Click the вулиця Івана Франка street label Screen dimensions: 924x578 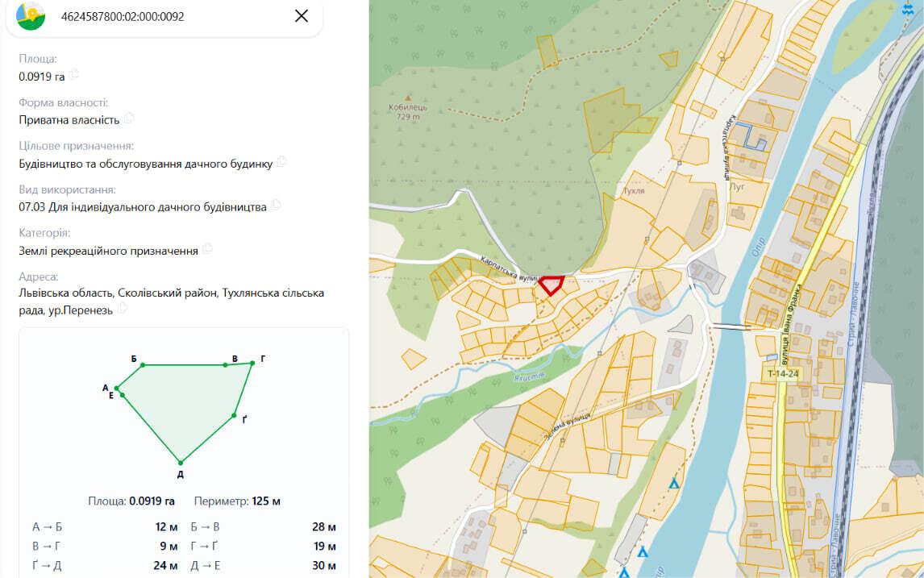pos(792,324)
